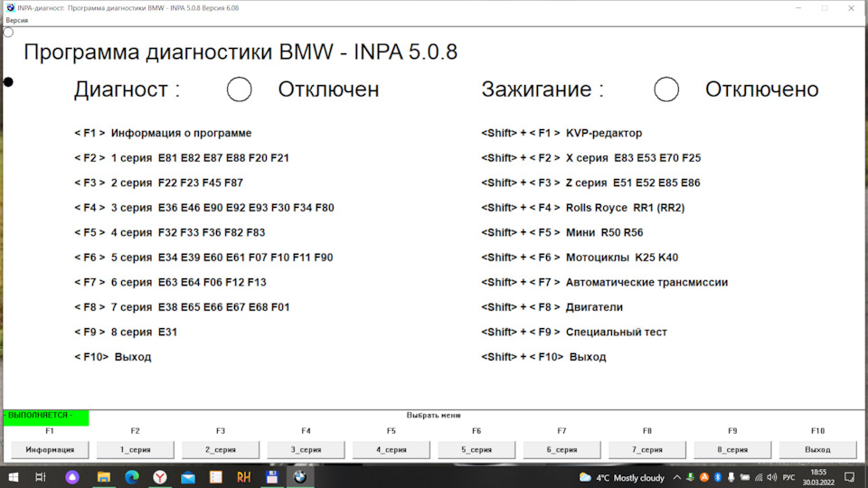Image resolution: width=868 pixels, height=488 pixels.
Task: Click the green ВЫПОЛНЯЕТСЯ status indicator
Action: (46, 418)
